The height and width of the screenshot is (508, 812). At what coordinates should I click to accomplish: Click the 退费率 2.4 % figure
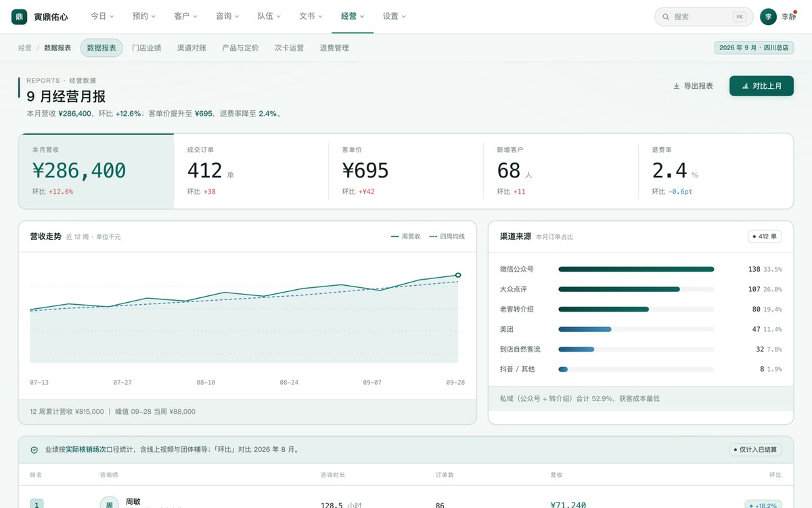click(x=675, y=171)
